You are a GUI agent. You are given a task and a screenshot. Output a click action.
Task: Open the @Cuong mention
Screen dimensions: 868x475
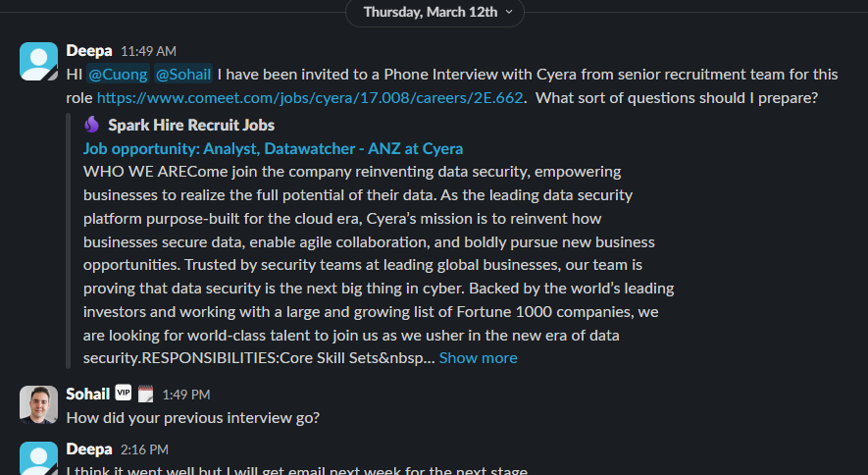(118, 74)
